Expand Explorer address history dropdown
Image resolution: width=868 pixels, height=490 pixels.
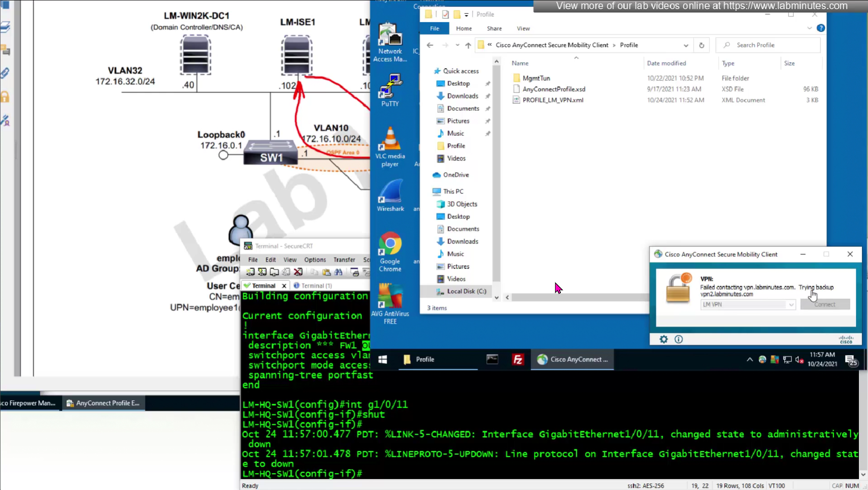(686, 45)
